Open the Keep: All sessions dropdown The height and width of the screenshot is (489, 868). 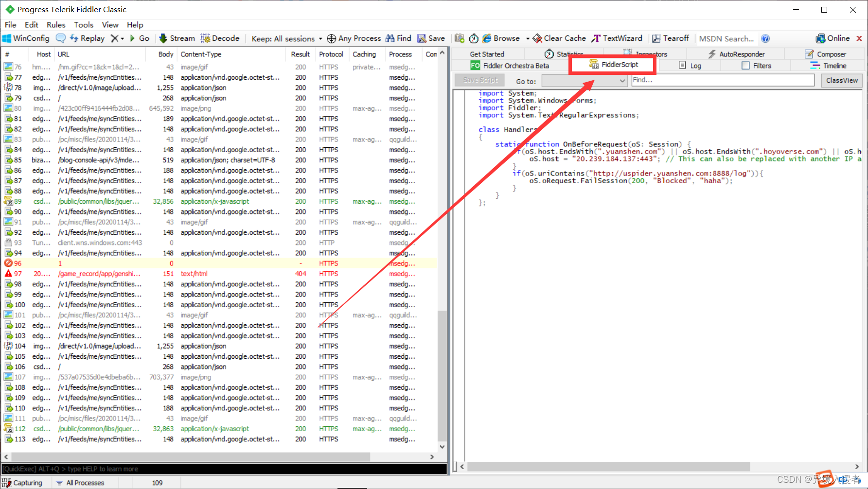pos(286,38)
